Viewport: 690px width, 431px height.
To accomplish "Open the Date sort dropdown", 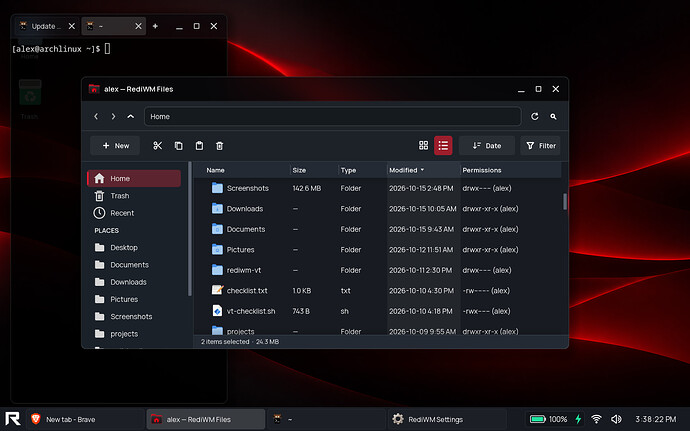I will 487,146.
